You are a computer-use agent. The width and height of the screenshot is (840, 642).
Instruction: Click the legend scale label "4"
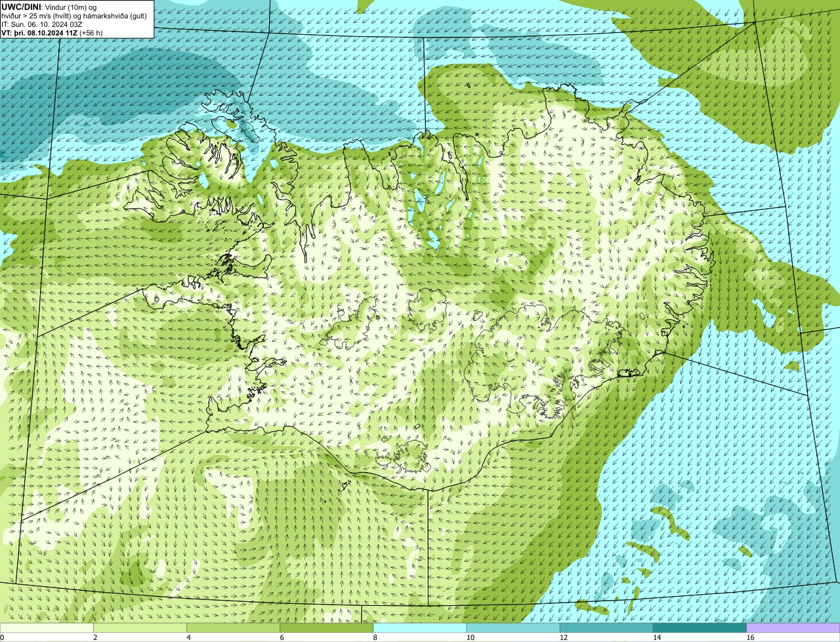coord(188,637)
